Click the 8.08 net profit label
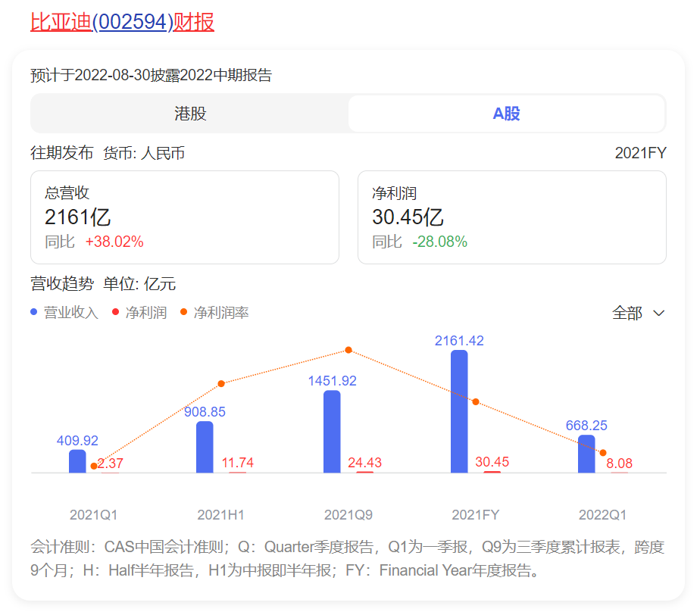The width and height of the screenshot is (700, 615). pos(619,464)
